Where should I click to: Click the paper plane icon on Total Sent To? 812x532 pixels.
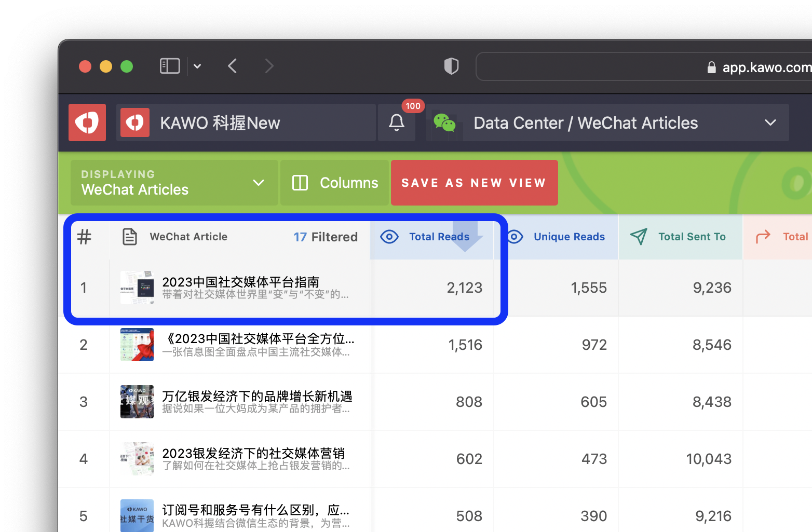(639, 237)
